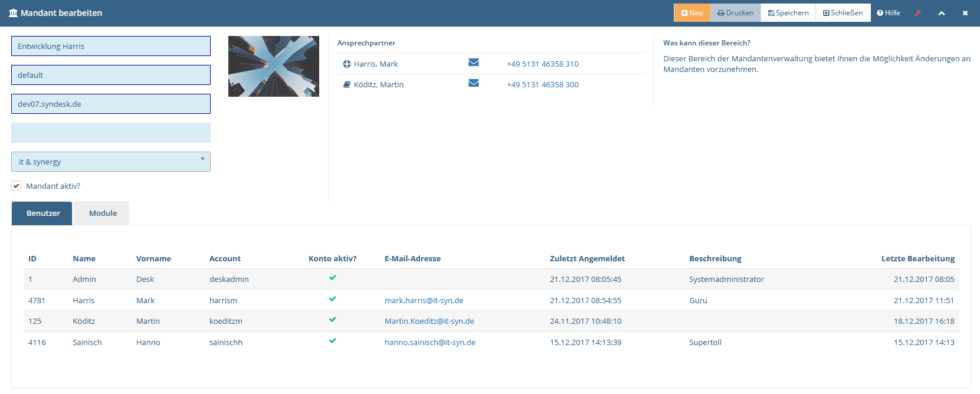Toggle the Mandant aktiv? checkbox
Viewport: 980px width, 394px height.
point(17,186)
